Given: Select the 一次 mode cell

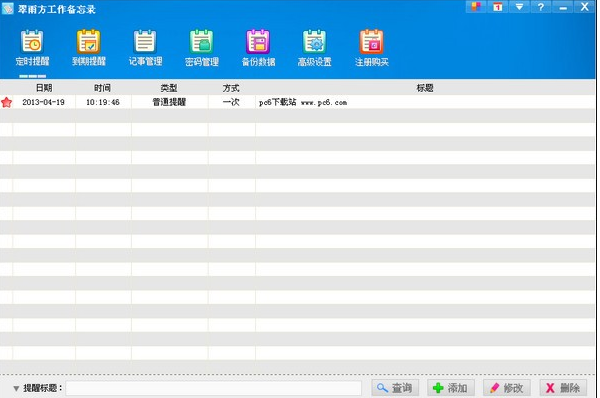Looking at the screenshot, I should (231, 102).
